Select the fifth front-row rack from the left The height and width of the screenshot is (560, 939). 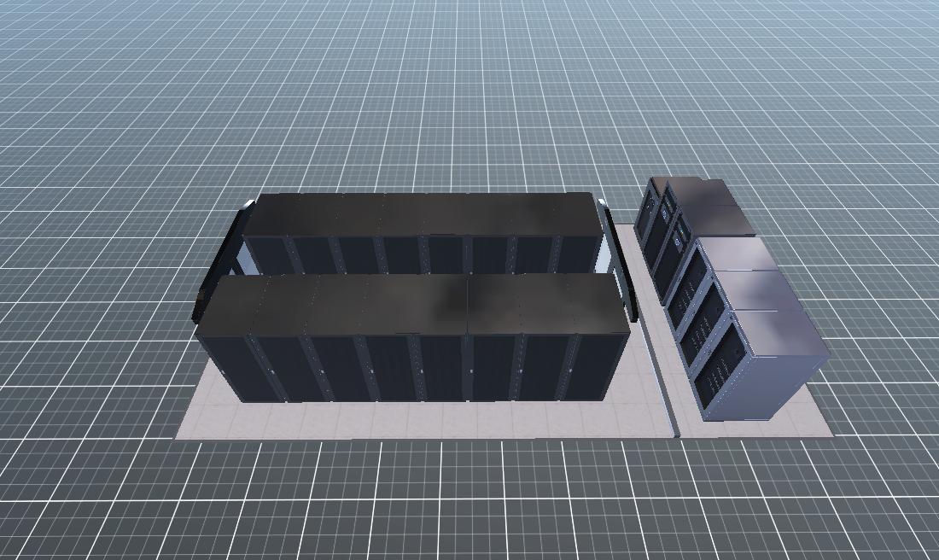[444, 367]
